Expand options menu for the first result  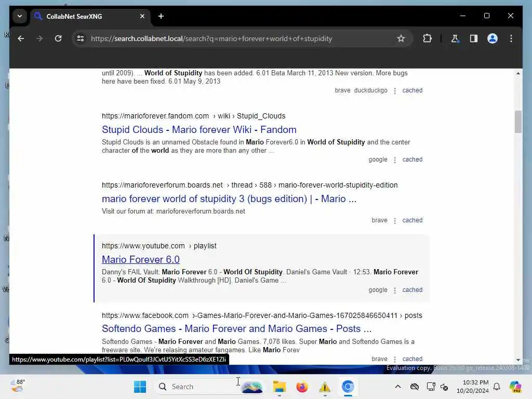click(x=395, y=90)
